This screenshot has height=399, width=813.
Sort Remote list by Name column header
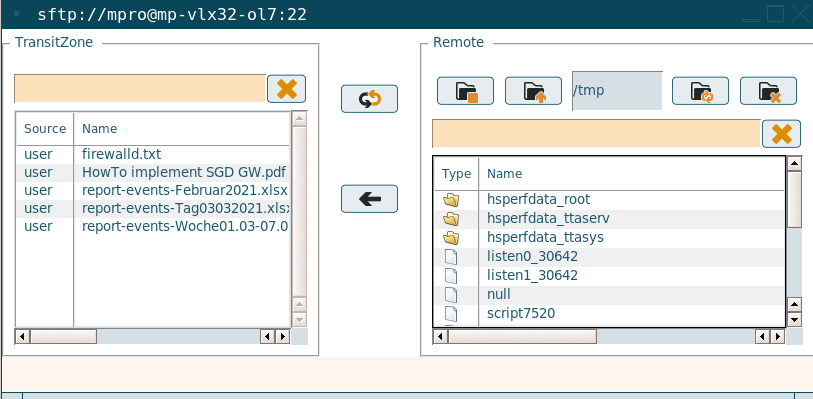[632, 174]
